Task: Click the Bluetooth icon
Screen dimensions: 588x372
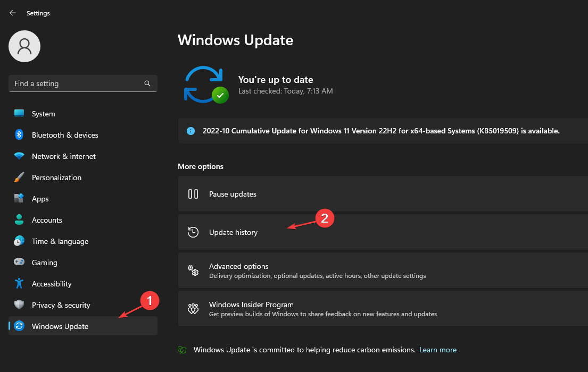Action: [19, 134]
